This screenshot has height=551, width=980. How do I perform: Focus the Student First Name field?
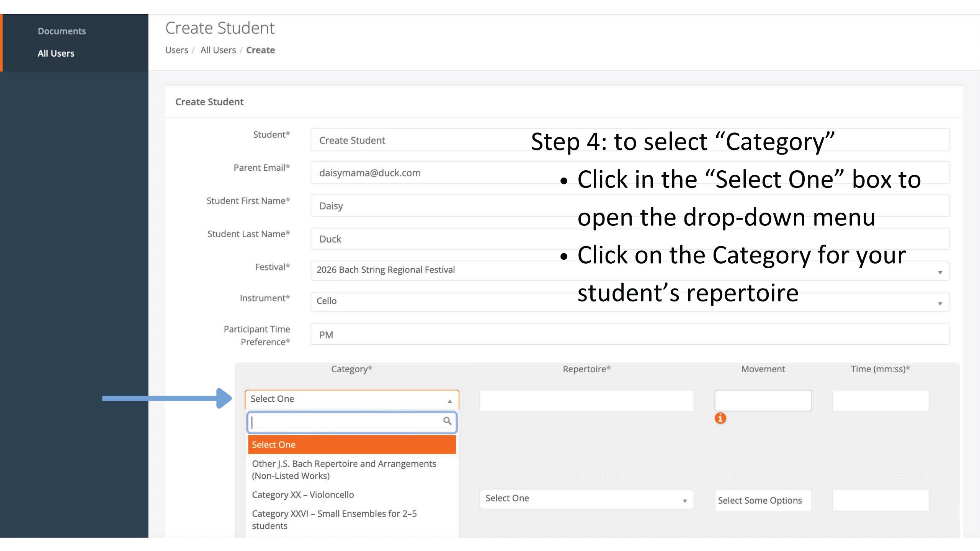point(421,206)
